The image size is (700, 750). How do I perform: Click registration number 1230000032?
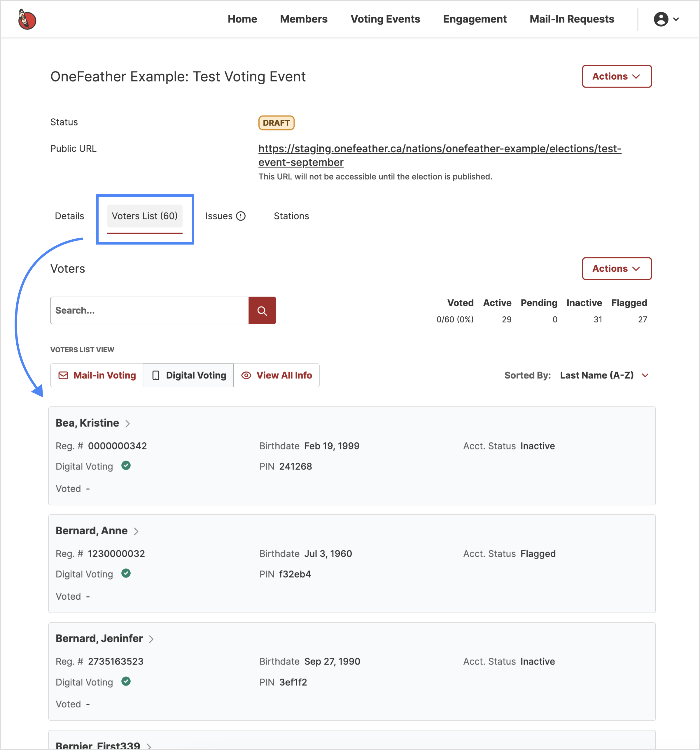point(116,554)
